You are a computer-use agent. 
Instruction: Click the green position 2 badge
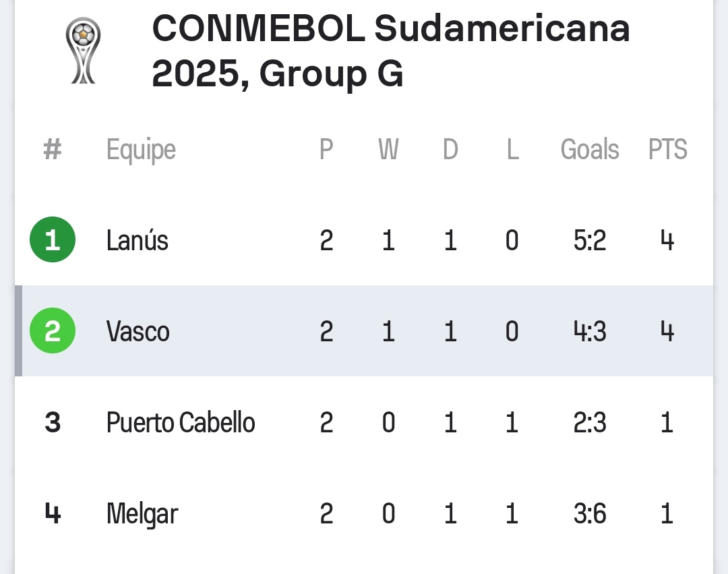pyautogui.click(x=53, y=331)
